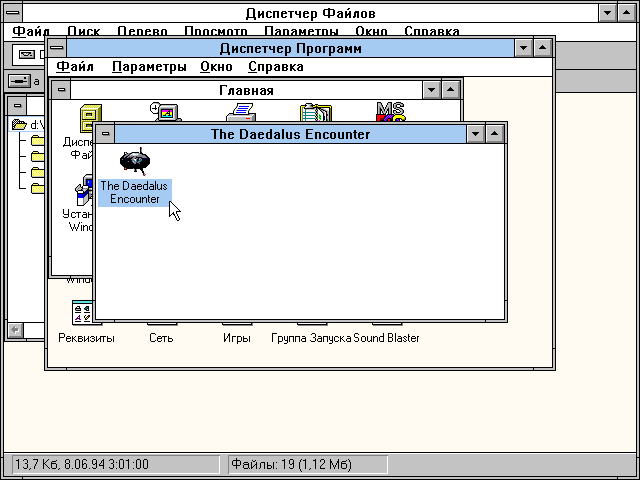Open Окно menu in Диспетчер Программ

click(x=216, y=67)
